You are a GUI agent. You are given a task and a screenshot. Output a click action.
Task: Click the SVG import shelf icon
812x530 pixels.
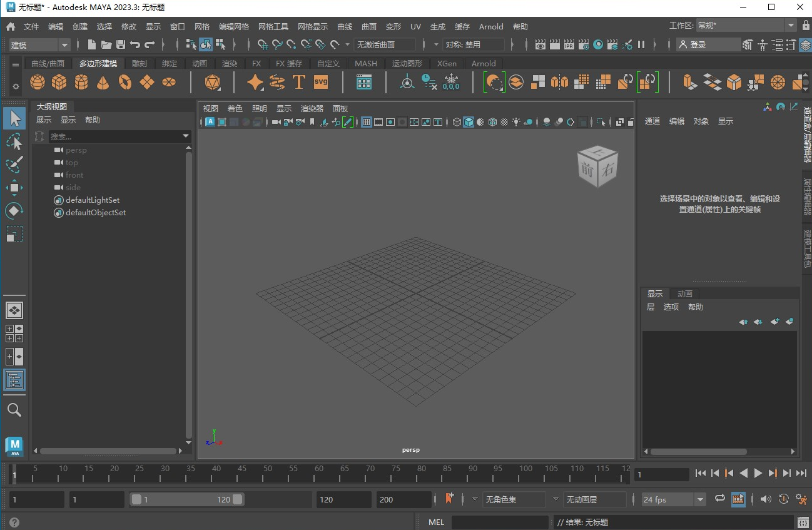point(321,82)
